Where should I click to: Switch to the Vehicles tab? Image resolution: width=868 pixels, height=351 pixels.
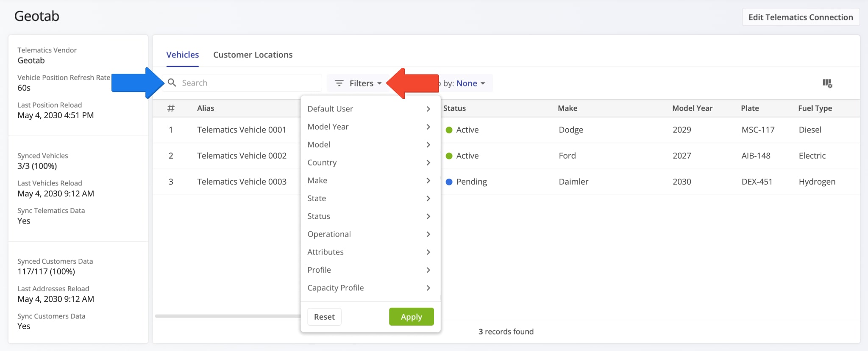click(182, 55)
